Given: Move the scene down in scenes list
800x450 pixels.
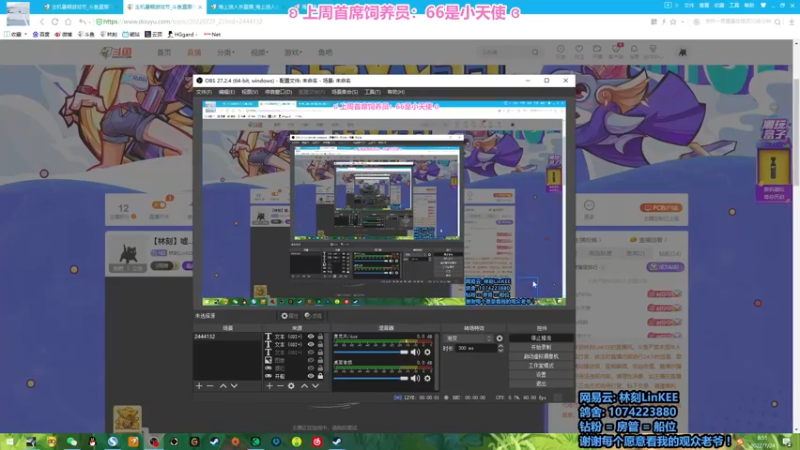Looking at the screenshot, I should point(234,386).
